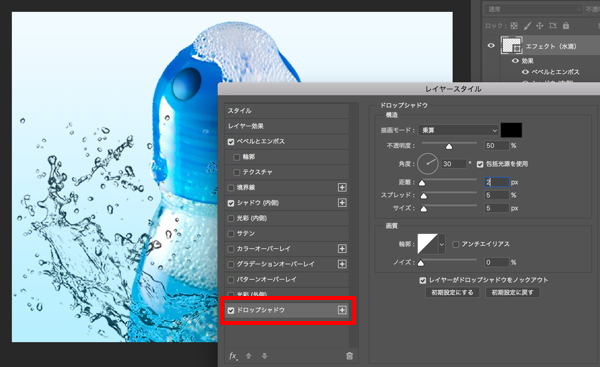Toggle シャドウ (内側) checkbox
Screen dimensions: 600x367
231,203
